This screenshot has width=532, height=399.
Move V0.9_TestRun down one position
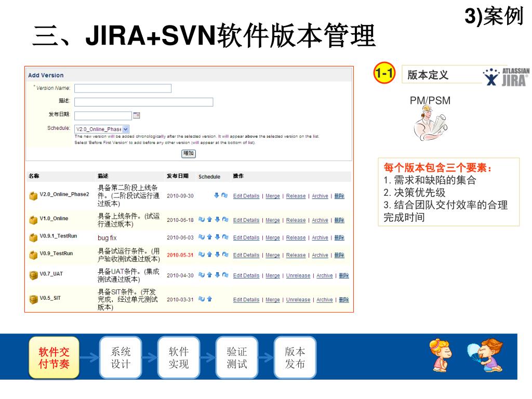point(217,254)
